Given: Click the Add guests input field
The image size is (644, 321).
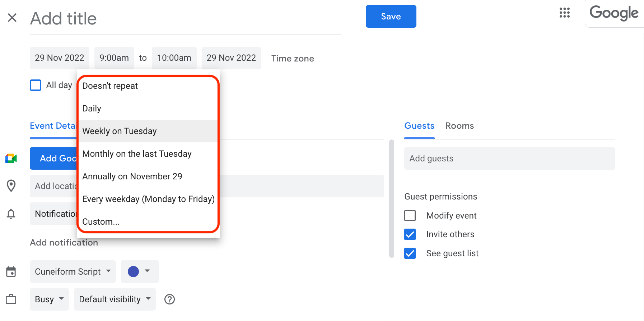Looking at the screenshot, I should click(509, 158).
